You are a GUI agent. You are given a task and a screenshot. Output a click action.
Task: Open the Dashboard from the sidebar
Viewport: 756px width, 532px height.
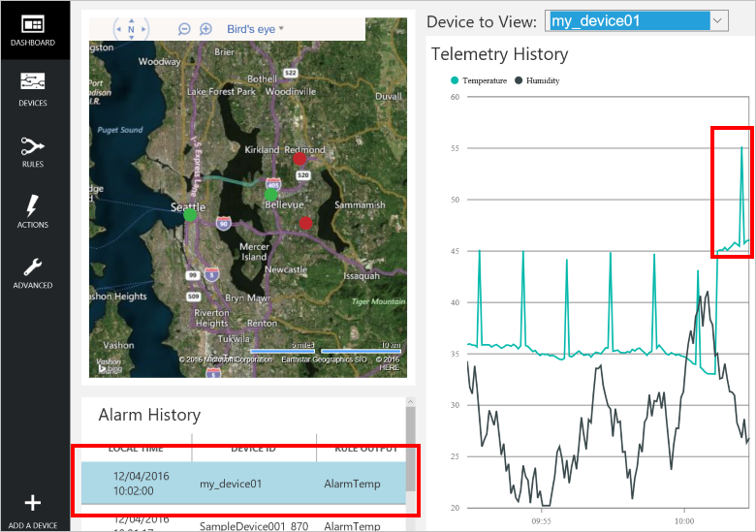tap(33, 29)
